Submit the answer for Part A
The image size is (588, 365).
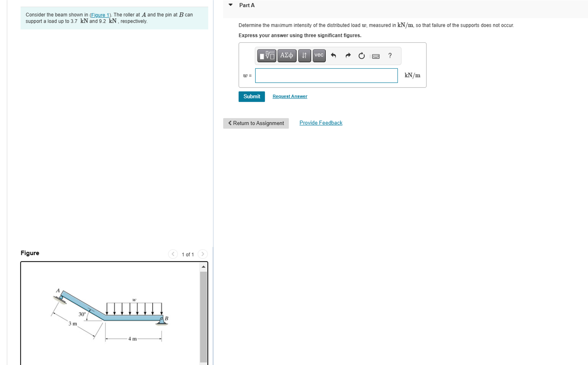click(252, 96)
